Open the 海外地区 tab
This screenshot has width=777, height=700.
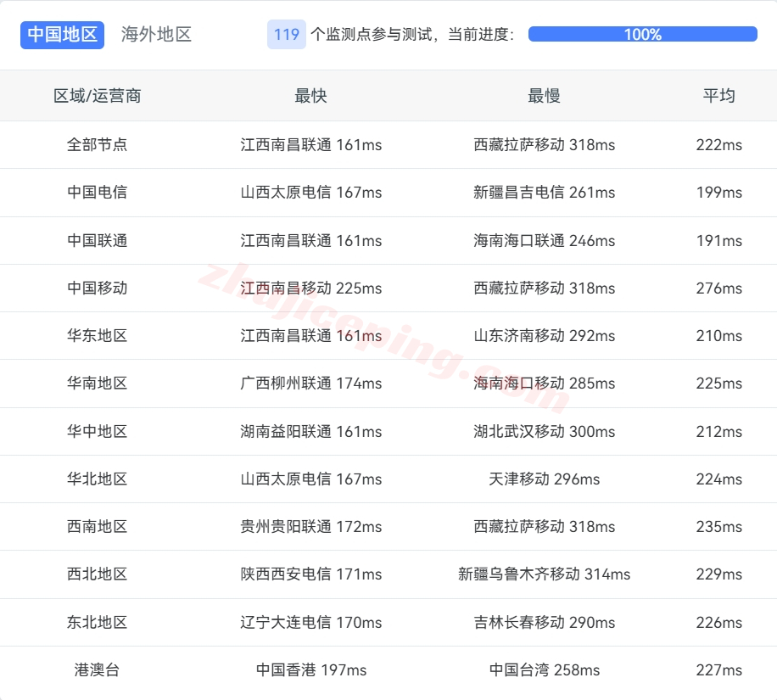pos(156,35)
